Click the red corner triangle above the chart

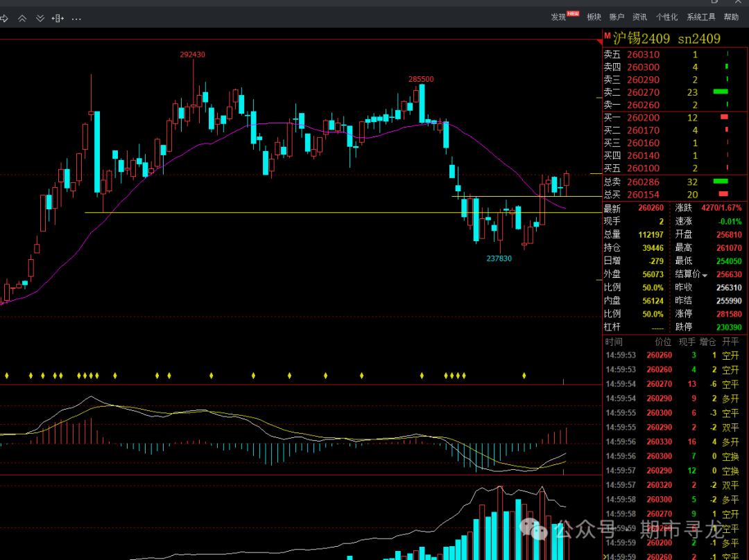(599, 43)
